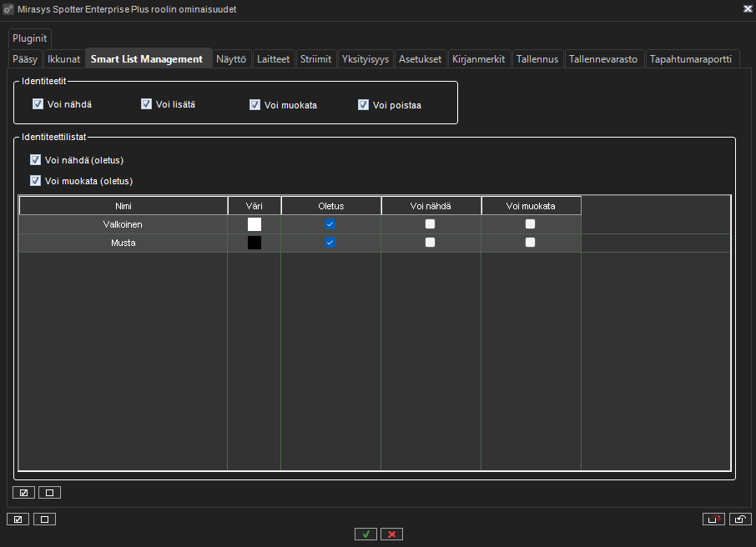Click deselect-all icon below the identity list table

tap(49, 493)
